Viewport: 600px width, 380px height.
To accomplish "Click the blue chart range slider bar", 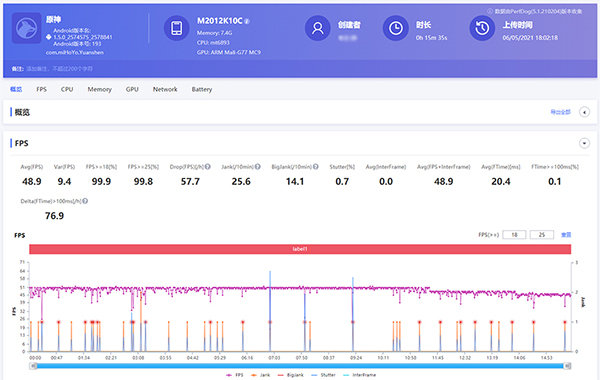I will [300, 366].
